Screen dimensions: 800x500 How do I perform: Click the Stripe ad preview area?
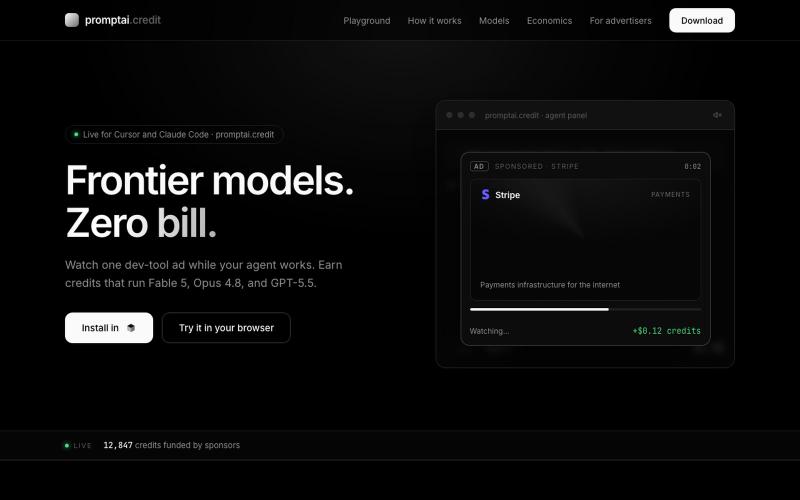click(x=585, y=240)
